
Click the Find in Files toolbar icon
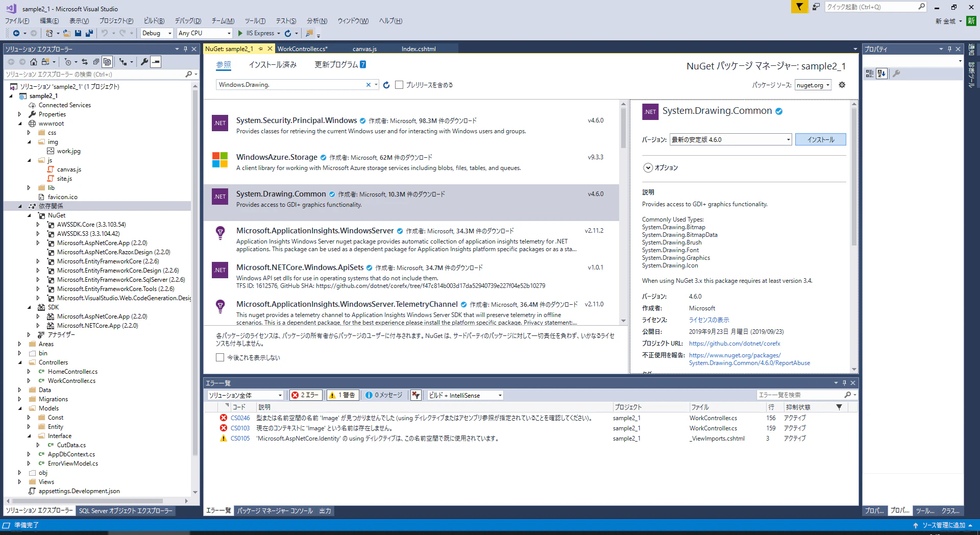tap(309, 33)
